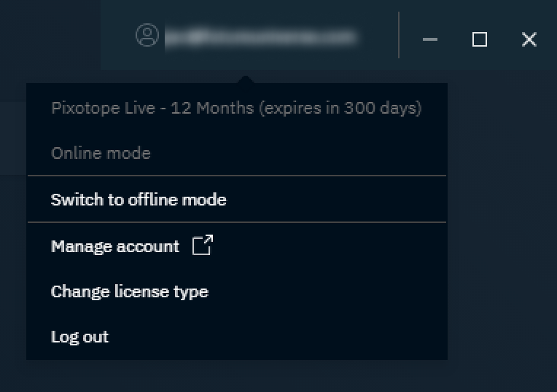Image resolution: width=557 pixels, height=392 pixels.
Task: Collapse the account dropdown via the blurred email
Action: [260, 36]
